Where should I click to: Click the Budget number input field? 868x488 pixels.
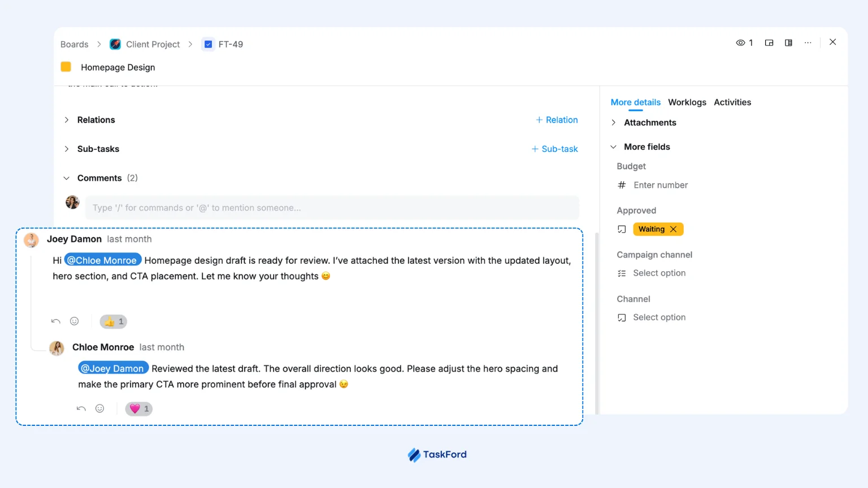(x=661, y=185)
